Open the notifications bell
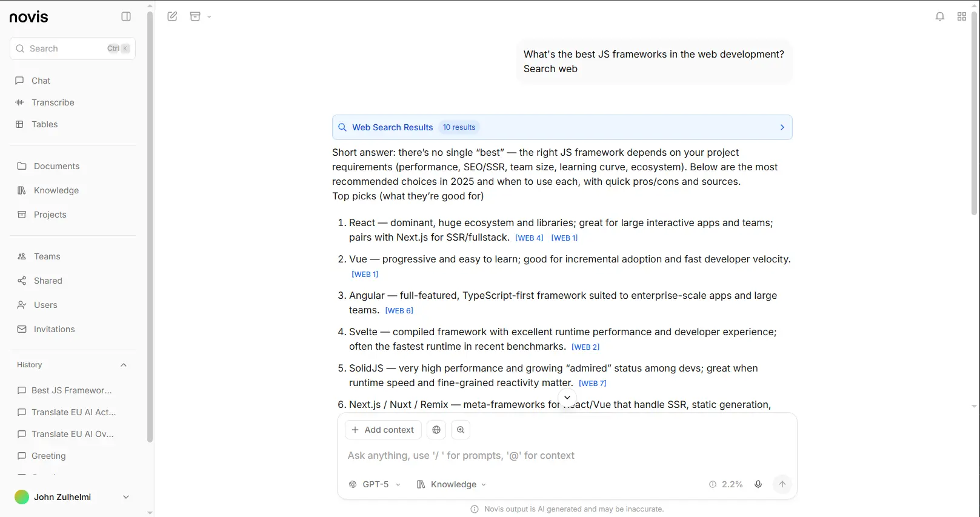Viewport: 980px width, 517px height. (x=939, y=16)
